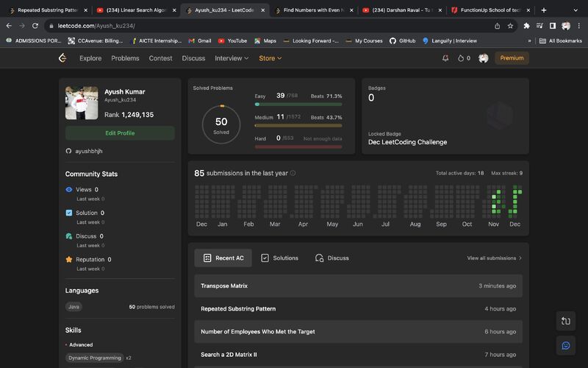Click Ayush Kumar's profile photo
The image size is (588, 368).
[x=82, y=103]
